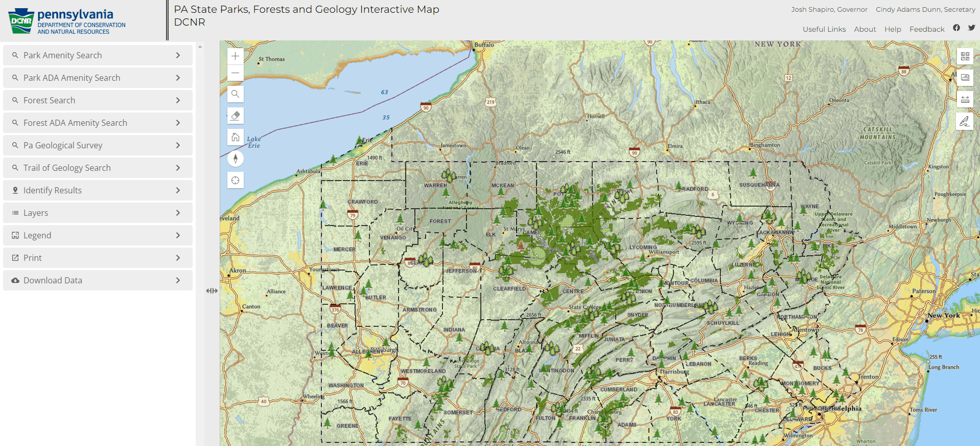Click the Pennsylvania DCNR logo
The height and width of the screenshot is (446, 980).
[x=67, y=21]
